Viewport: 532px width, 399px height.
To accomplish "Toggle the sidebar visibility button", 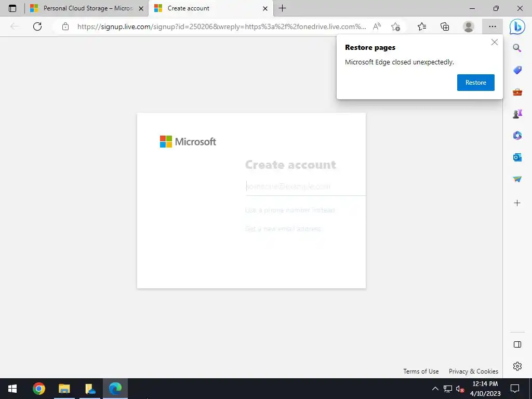I will click(x=517, y=344).
